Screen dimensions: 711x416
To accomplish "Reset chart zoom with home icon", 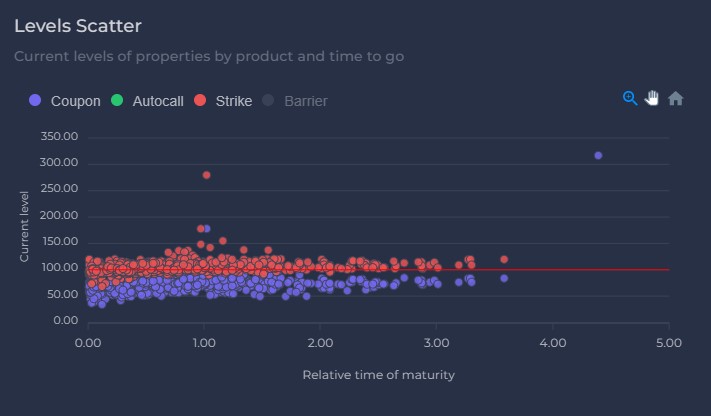I will pyautogui.click(x=676, y=98).
